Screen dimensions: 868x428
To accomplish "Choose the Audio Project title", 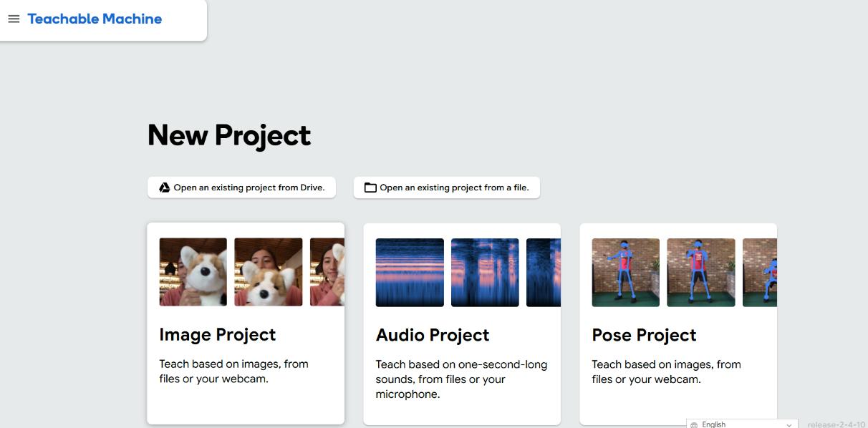I will click(x=433, y=335).
